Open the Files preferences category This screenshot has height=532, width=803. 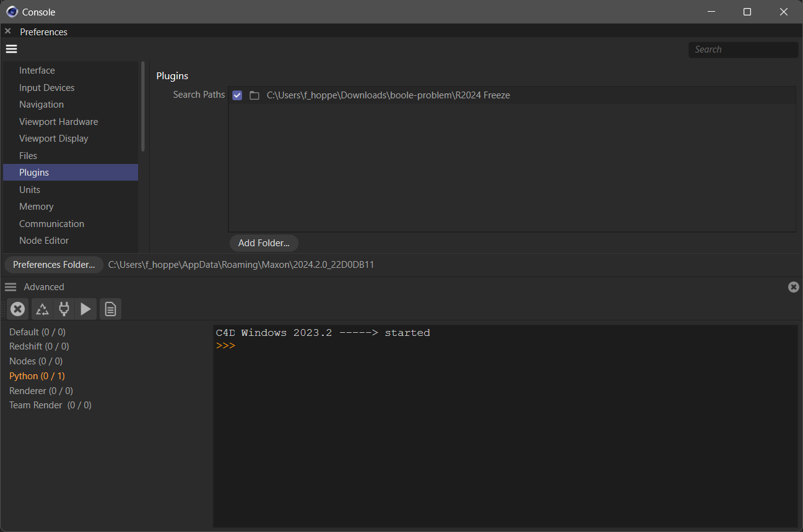coord(71,156)
